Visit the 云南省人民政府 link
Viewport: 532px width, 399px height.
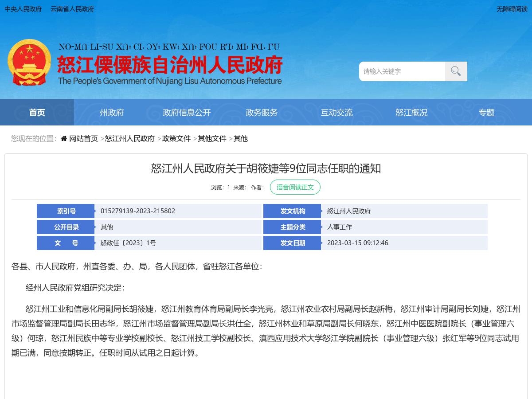tap(72, 9)
